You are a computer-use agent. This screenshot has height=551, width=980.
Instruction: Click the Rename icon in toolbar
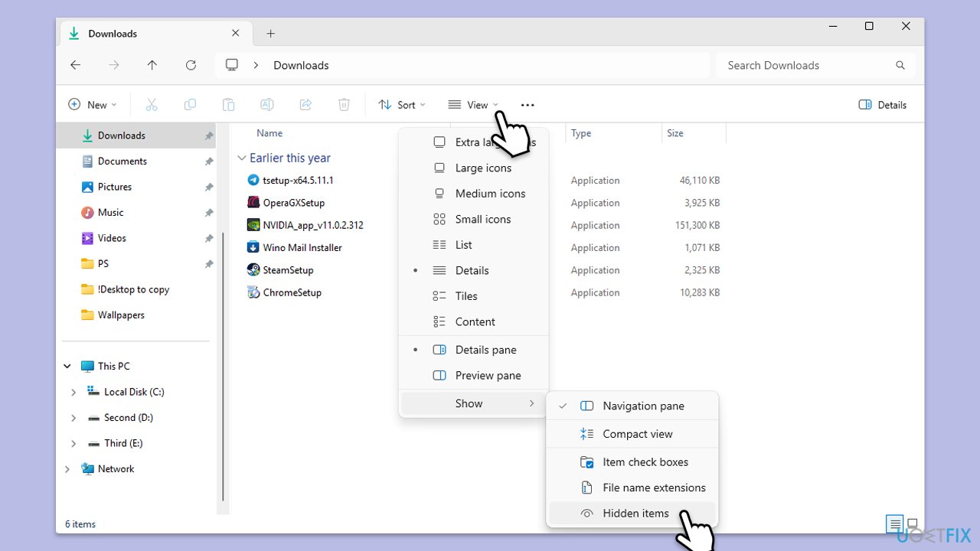[x=267, y=105]
